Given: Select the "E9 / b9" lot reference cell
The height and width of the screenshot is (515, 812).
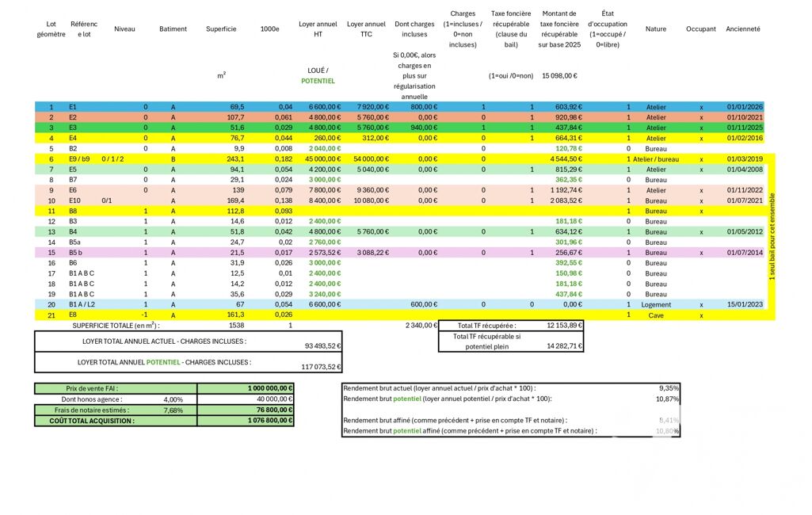Looking at the screenshot, I should pyautogui.click(x=79, y=158).
